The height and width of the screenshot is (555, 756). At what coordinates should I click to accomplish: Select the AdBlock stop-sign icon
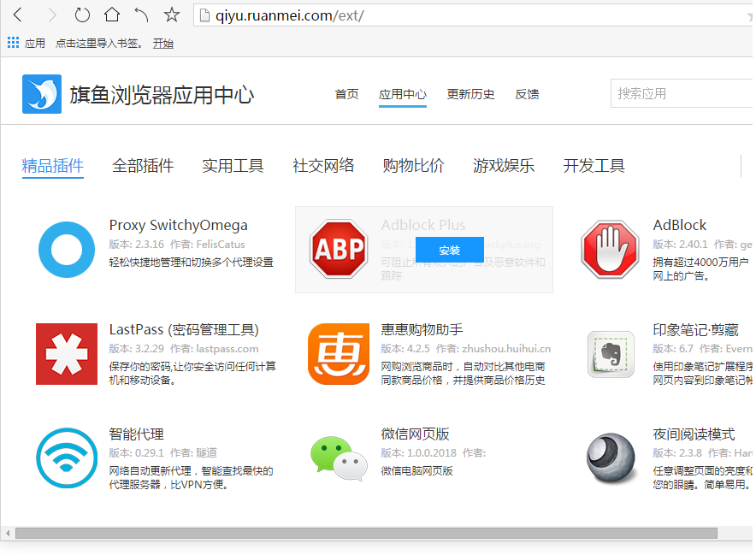point(610,250)
